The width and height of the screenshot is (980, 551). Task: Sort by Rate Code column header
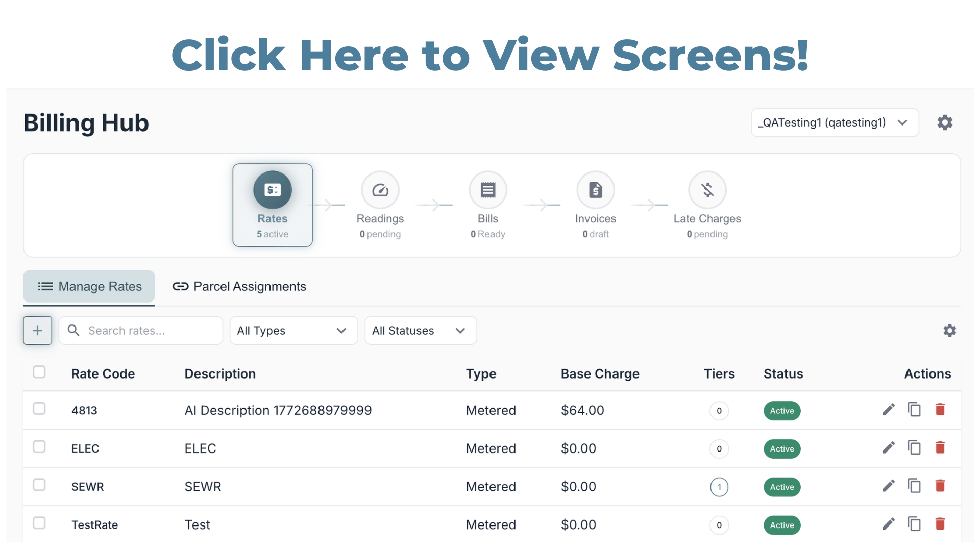tap(103, 374)
